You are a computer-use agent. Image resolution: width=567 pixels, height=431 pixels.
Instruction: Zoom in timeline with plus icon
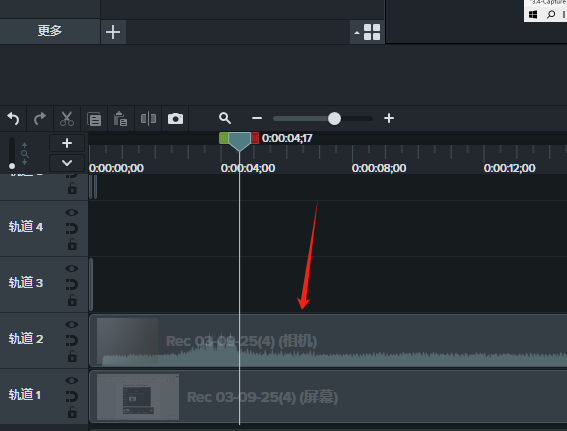pyautogui.click(x=389, y=118)
